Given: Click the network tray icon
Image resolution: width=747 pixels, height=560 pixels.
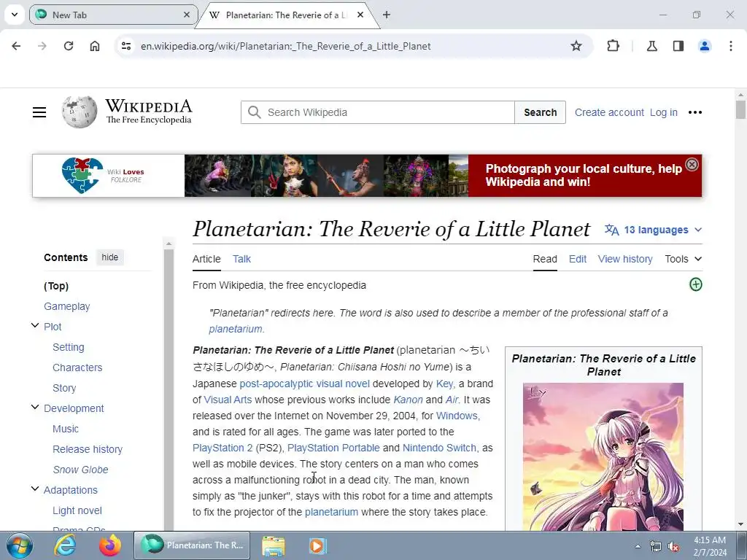Looking at the screenshot, I should coord(656,546).
